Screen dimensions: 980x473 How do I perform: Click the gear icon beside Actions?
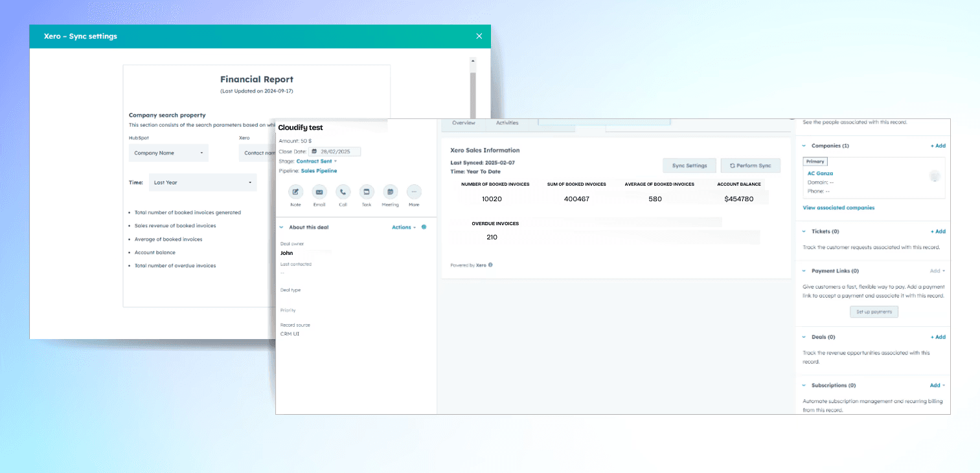(x=424, y=227)
